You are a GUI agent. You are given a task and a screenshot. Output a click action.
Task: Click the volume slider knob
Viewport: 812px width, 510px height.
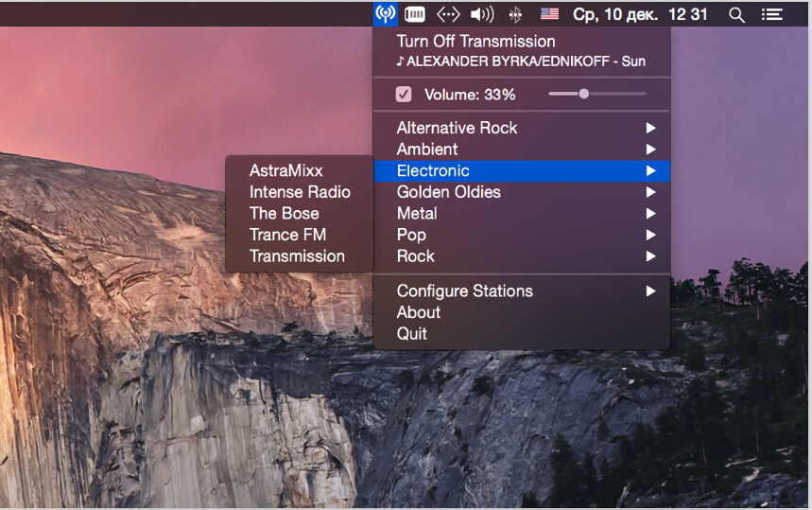point(583,94)
